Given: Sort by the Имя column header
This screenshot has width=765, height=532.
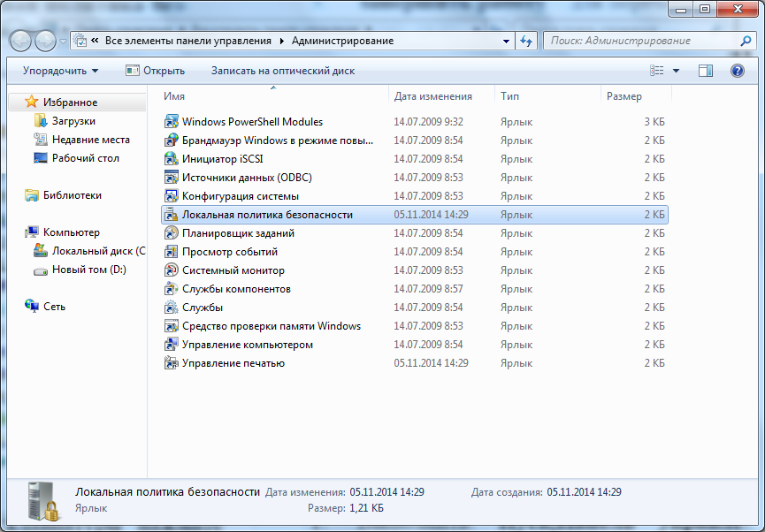Looking at the screenshot, I should click(x=273, y=96).
